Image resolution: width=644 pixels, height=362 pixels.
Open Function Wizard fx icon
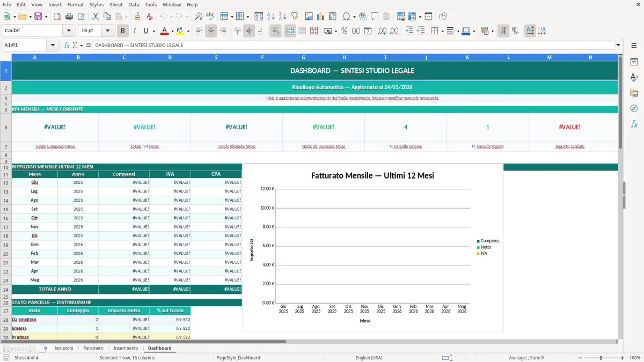pos(67,45)
